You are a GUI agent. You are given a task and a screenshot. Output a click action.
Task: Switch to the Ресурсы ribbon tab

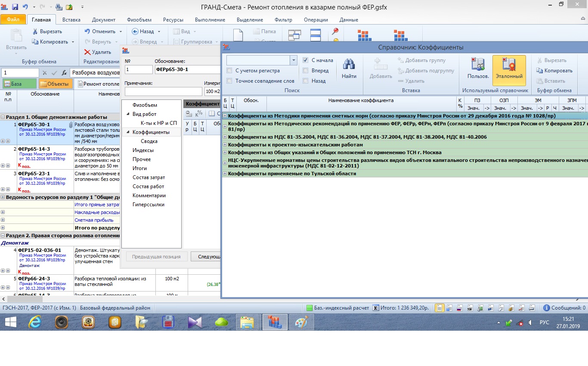[x=173, y=20]
